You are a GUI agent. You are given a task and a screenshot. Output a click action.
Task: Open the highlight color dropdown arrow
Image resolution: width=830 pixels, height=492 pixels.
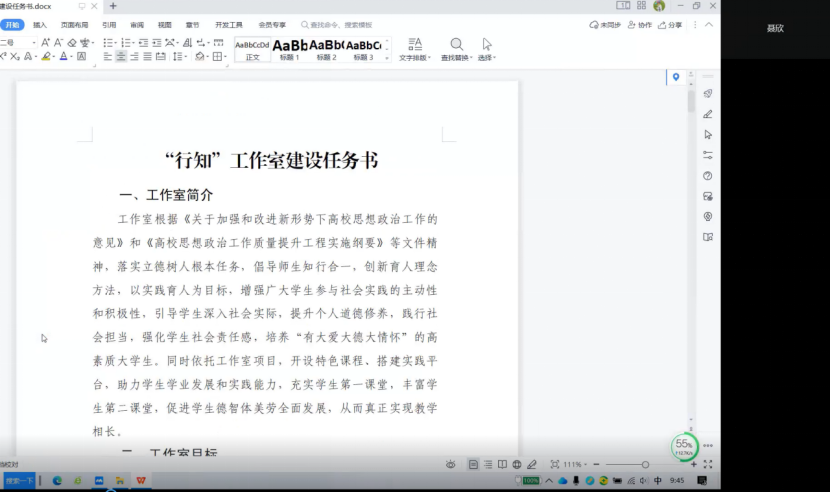(54, 57)
